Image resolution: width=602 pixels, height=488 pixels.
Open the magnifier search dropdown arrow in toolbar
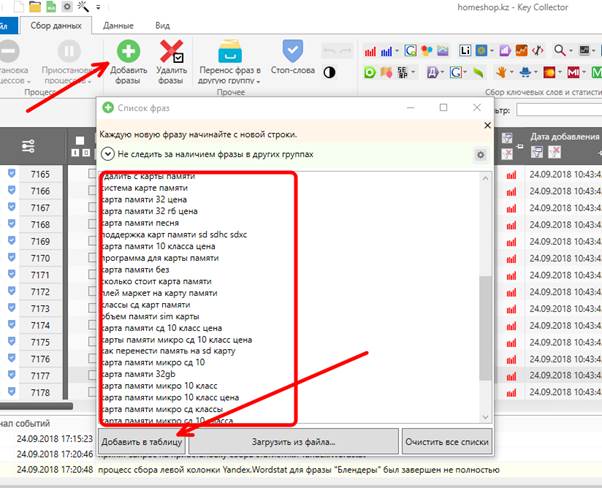(571, 50)
